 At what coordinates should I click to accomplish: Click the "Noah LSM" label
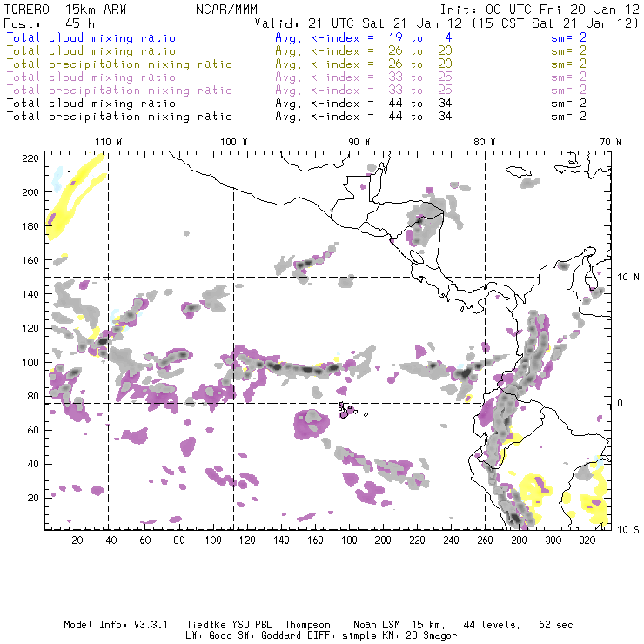[377, 625]
